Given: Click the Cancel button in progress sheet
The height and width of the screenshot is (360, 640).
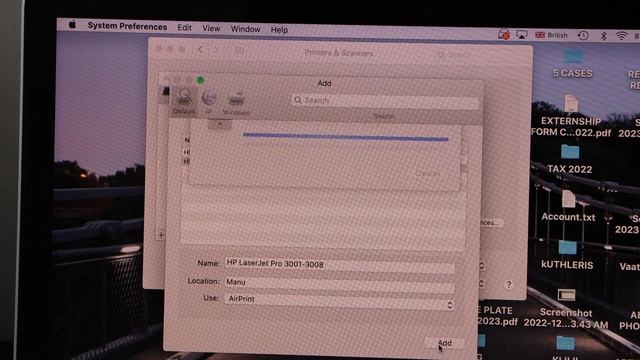Looking at the screenshot, I should click(x=427, y=174).
